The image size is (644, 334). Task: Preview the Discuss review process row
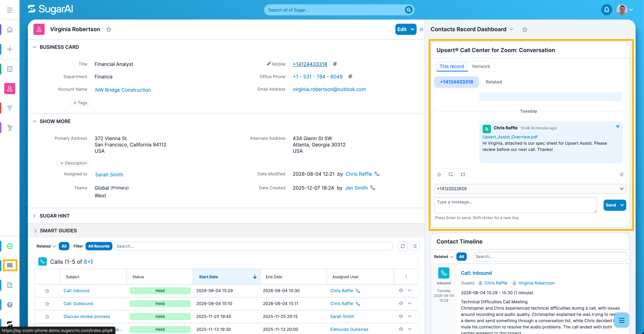tap(401, 316)
